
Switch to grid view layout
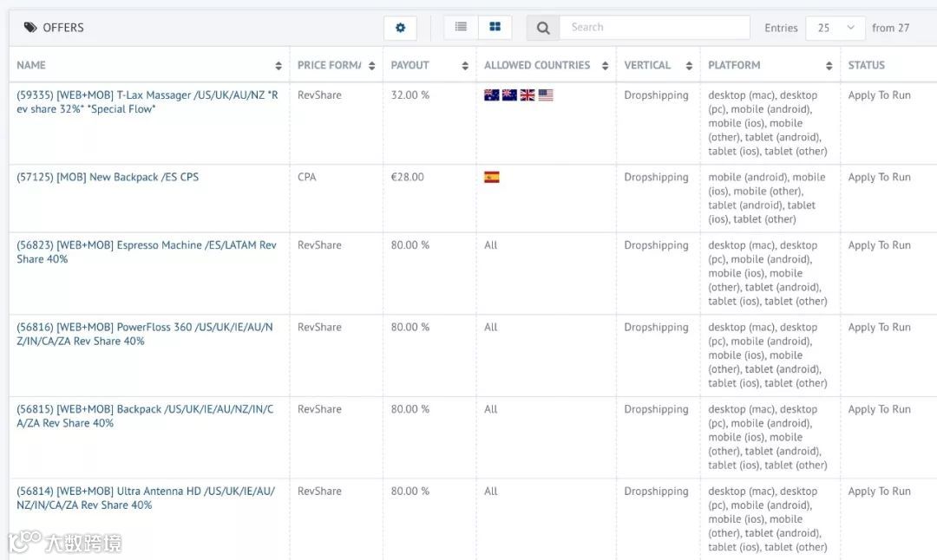pyautogui.click(x=495, y=27)
